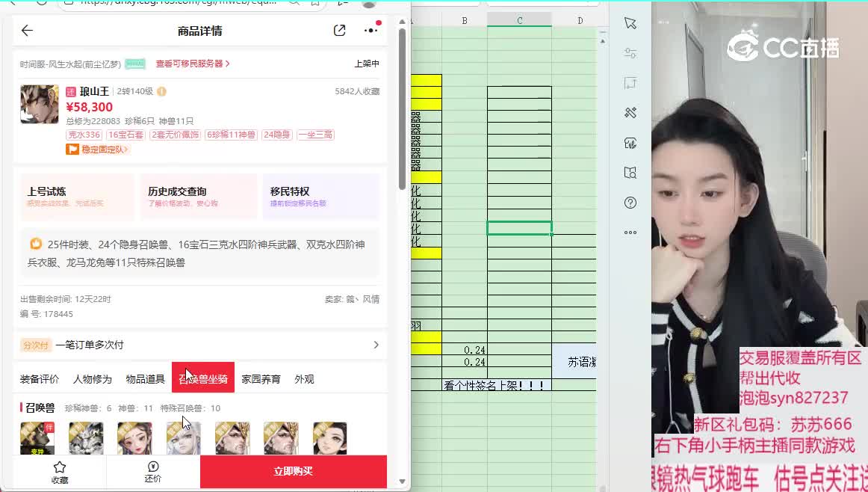Click the 狼山王 character avatar
This screenshot has width=868, height=492.
pyautogui.click(x=40, y=104)
